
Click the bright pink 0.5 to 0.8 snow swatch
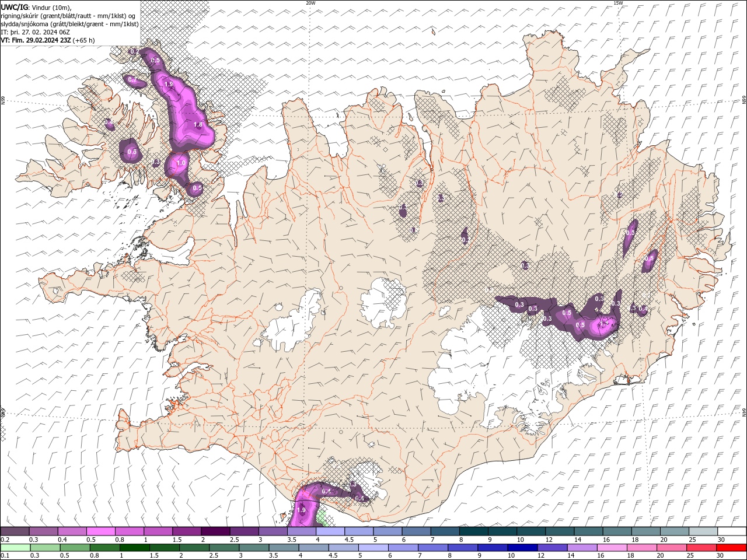100,531
